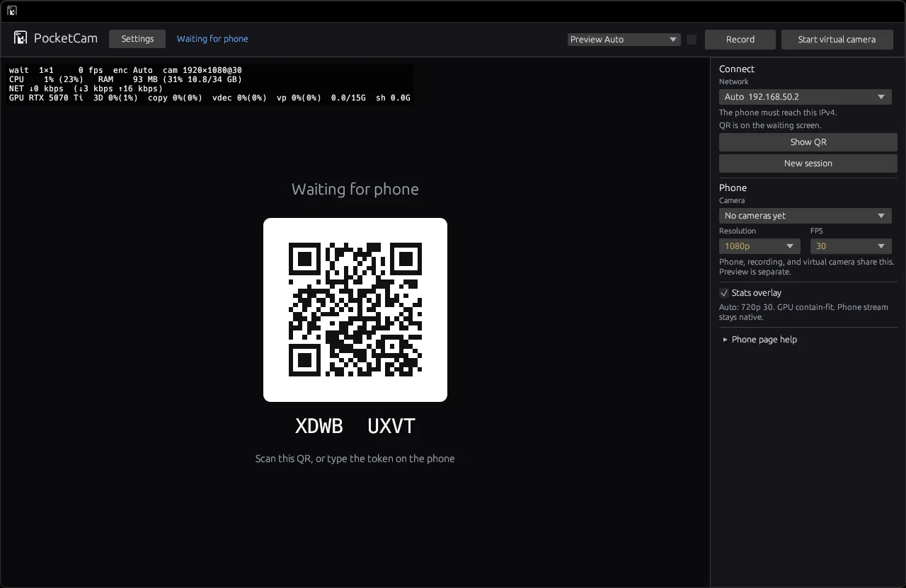Open the Network Auto 192.168.50.2 dropdown
Image resolution: width=906 pixels, height=588 pixels.
(805, 97)
